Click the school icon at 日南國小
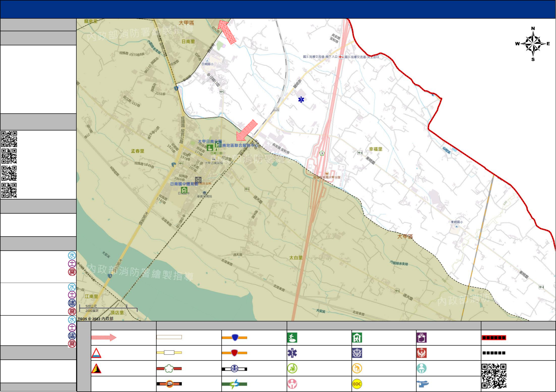556x392 pixels. point(207,60)
